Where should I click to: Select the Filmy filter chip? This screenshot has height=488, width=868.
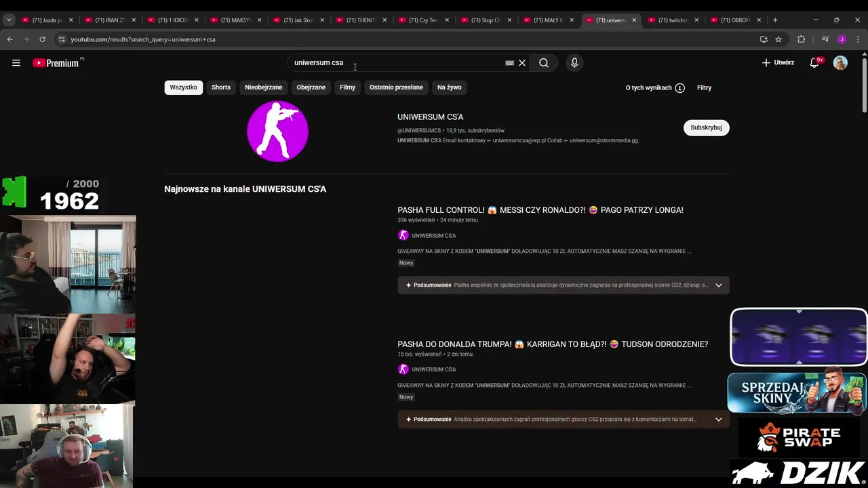[347, 87]
